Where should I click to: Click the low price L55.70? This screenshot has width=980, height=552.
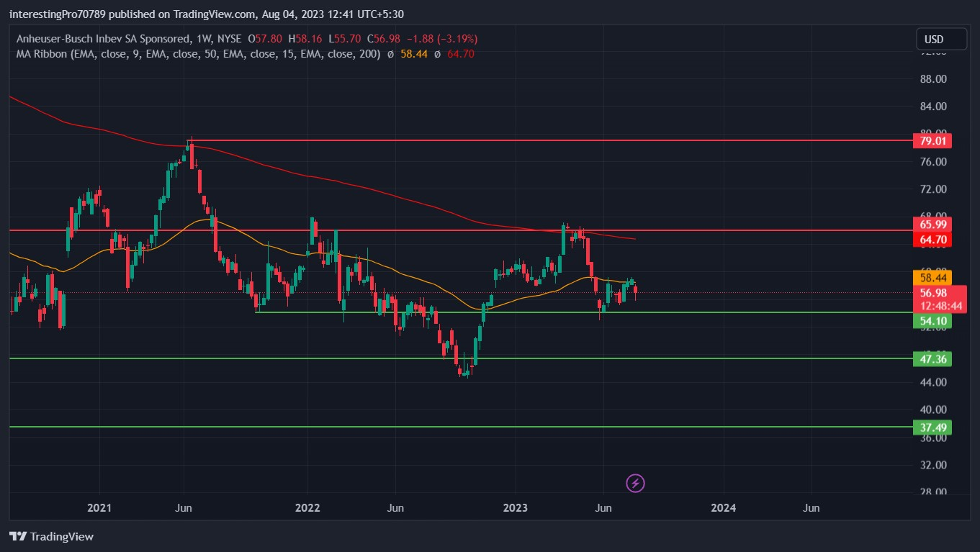point(345,39)
